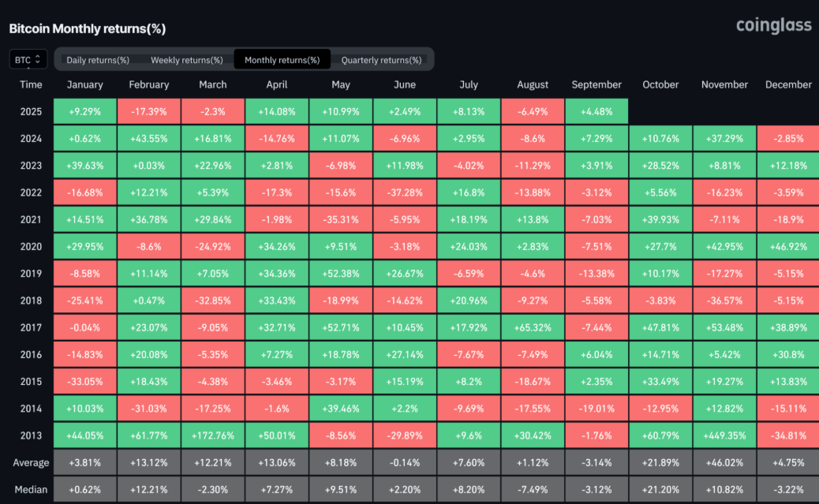Select the green +44.05% cell for January 2013
The height and width of the screenshot is (504, 819).
[x=84, y=435]
